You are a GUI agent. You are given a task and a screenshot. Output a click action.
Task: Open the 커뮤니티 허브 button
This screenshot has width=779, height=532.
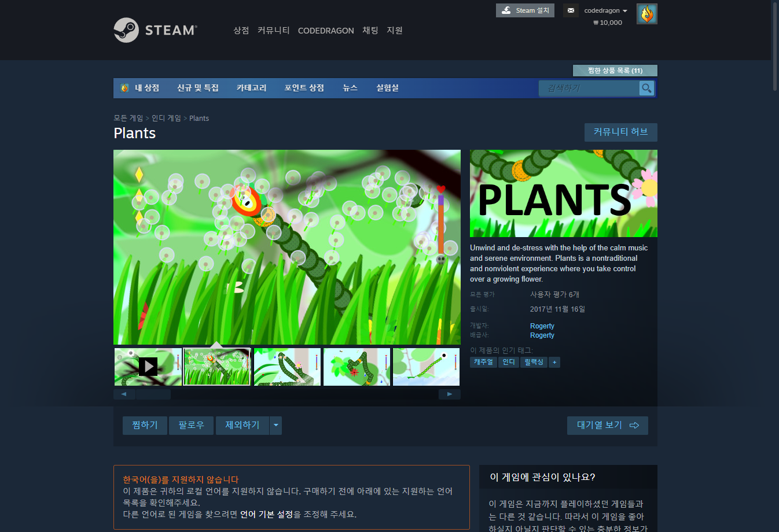pyautogui.click(x=620, y=132)
